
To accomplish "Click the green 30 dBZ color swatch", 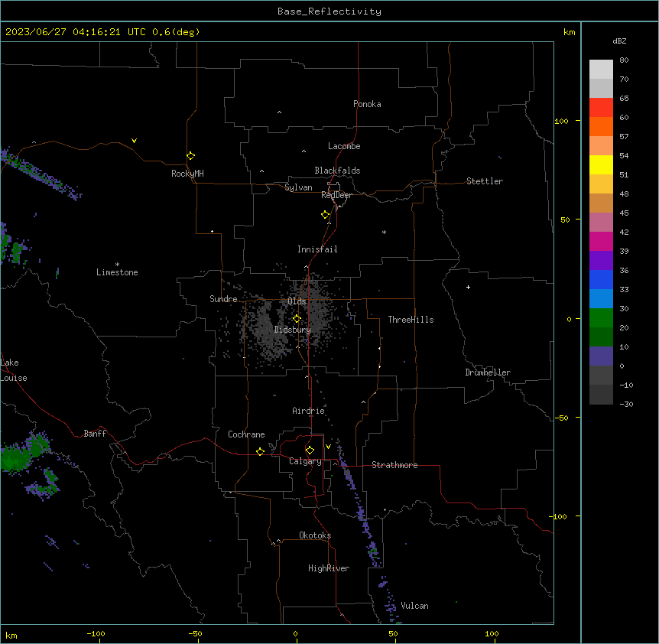I will 601,318.
